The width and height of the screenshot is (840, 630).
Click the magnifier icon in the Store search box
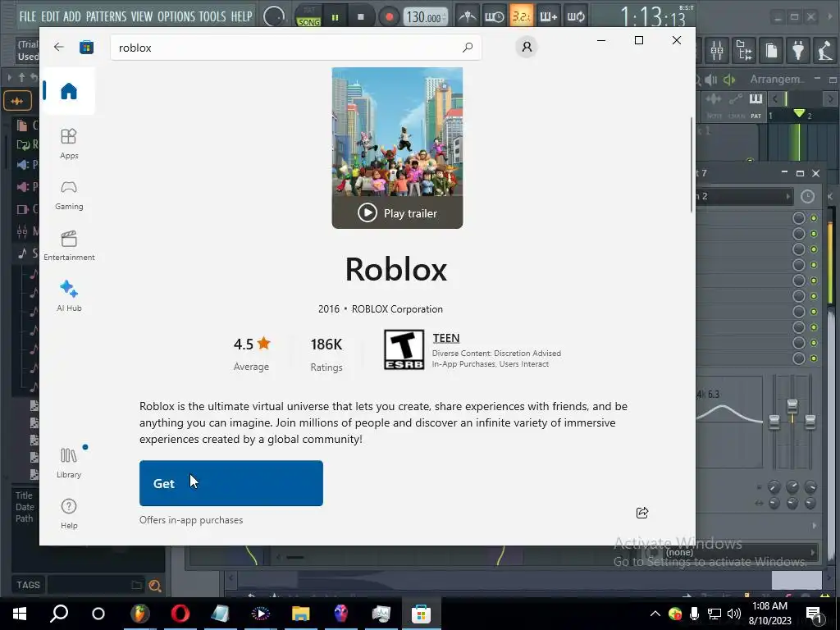tap(467, 47)
